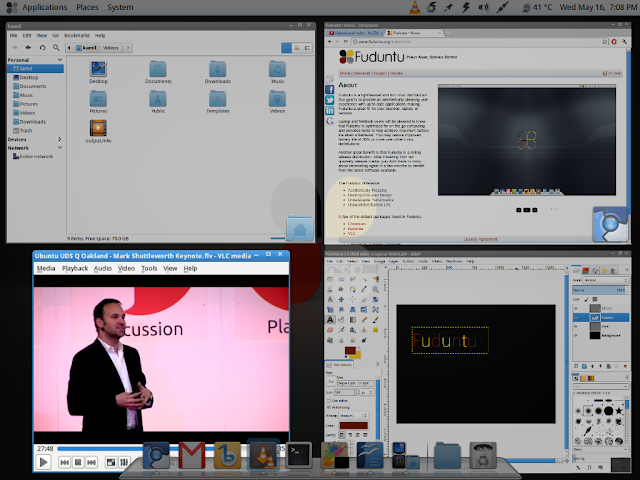This screenshot has height=480, width=640.
Task: Toggle left justify in GIMP text options
Action: (342, 435)
